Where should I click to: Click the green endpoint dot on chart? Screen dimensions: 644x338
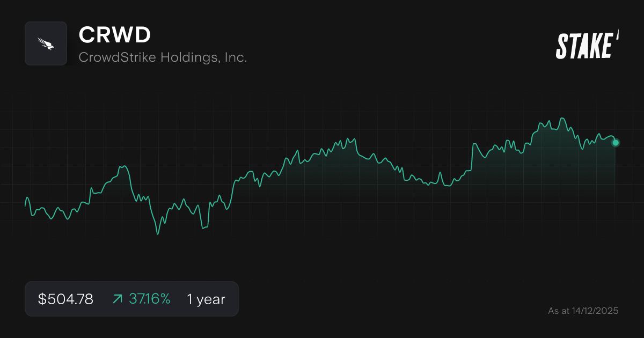point(616,143)
